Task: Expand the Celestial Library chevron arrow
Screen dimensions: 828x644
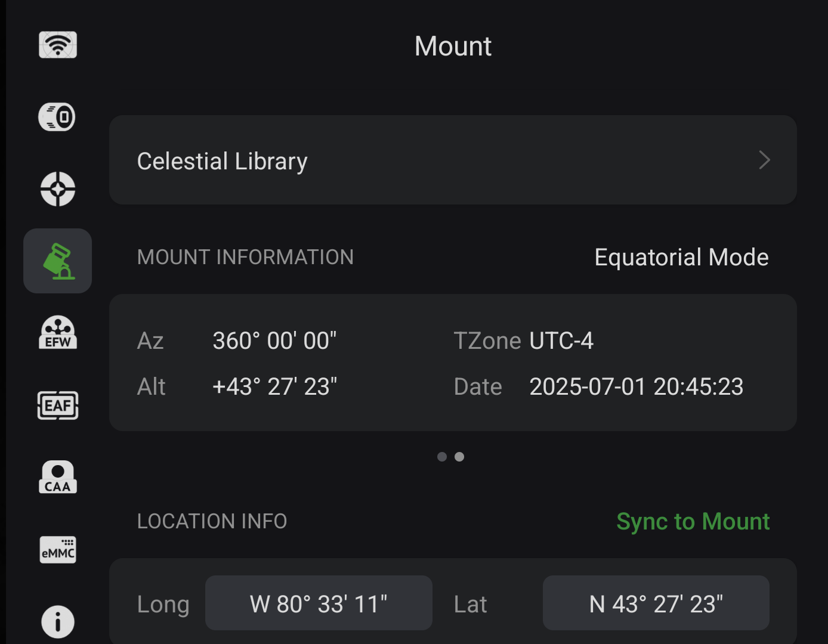Action: click(764, 160)
